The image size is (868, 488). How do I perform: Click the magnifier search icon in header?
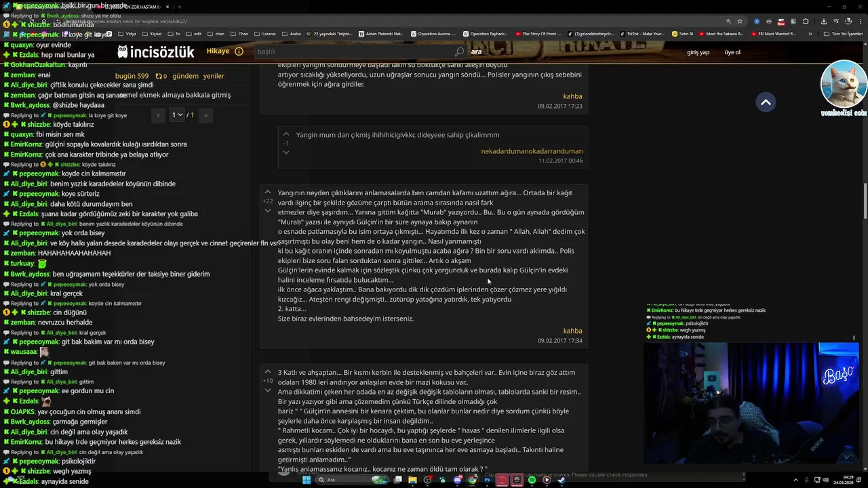click(459, 52)
